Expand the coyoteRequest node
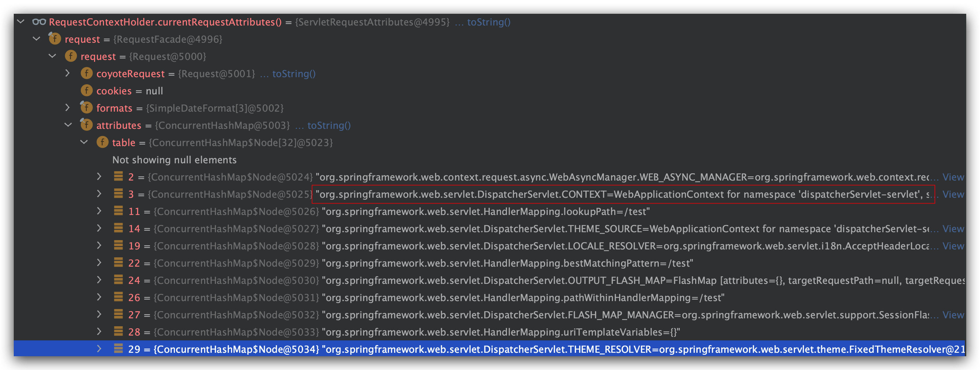980x370 pixels. pyautogui.click(x=68, y=73)
